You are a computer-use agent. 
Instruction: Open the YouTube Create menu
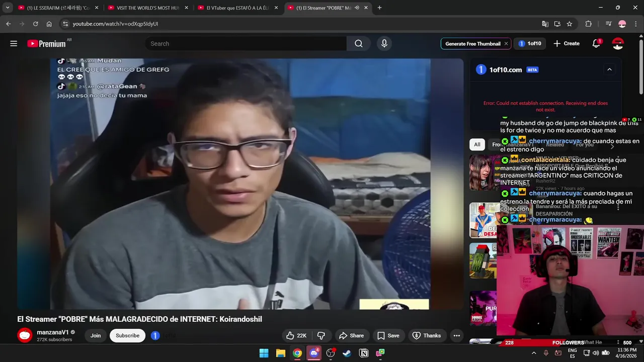click(567, 44)
